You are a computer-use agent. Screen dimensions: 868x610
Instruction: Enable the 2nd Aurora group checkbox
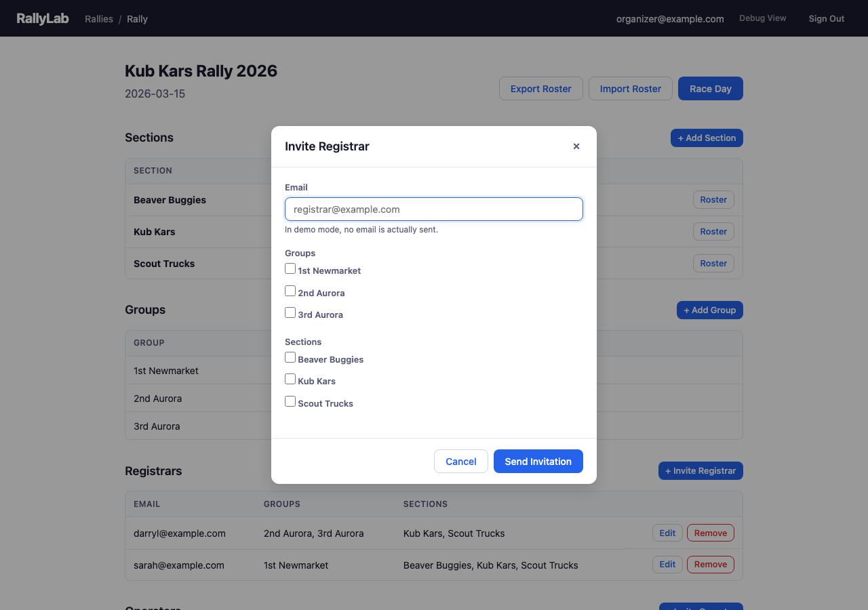[290, 290]
